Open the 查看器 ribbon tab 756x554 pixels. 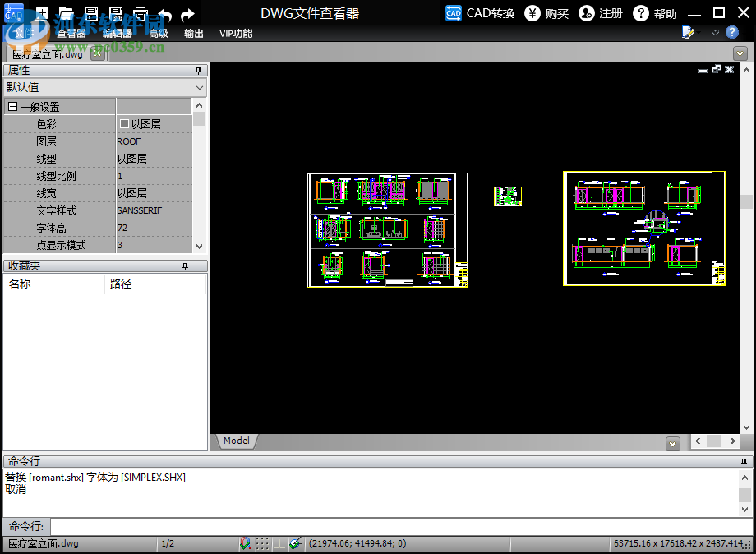71,33
